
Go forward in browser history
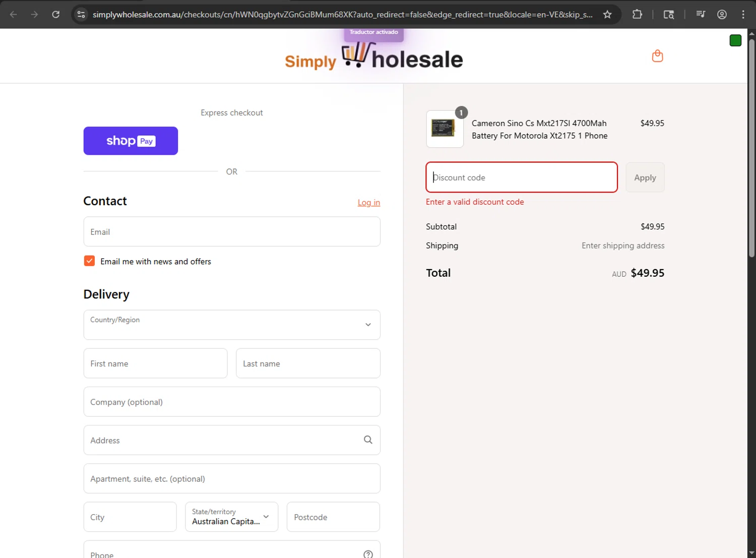point(34,14)
